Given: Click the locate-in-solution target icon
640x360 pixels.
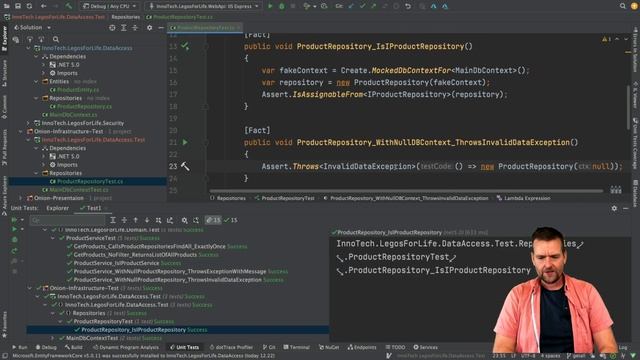Looking at the screenshot, I should (112, 28).
